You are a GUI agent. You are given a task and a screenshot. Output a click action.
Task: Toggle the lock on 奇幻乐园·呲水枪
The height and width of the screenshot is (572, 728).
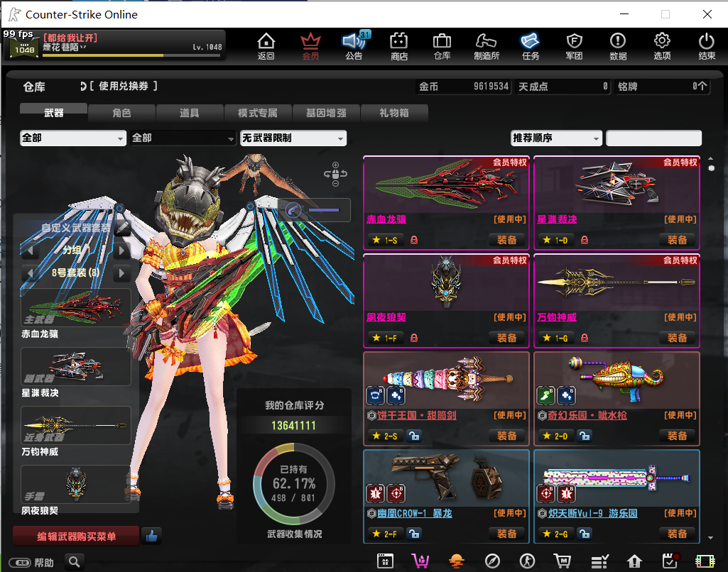584,436
